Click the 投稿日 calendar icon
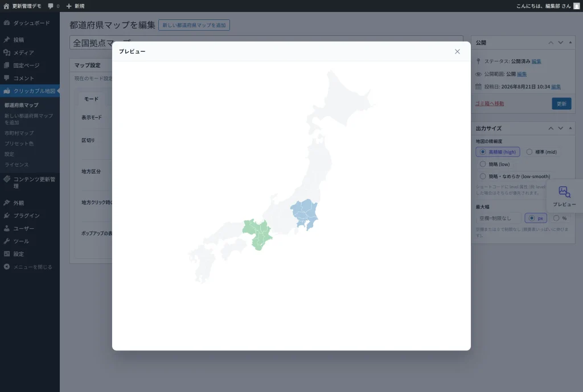This screenshot has height=392, width=583. coord(478,86)
